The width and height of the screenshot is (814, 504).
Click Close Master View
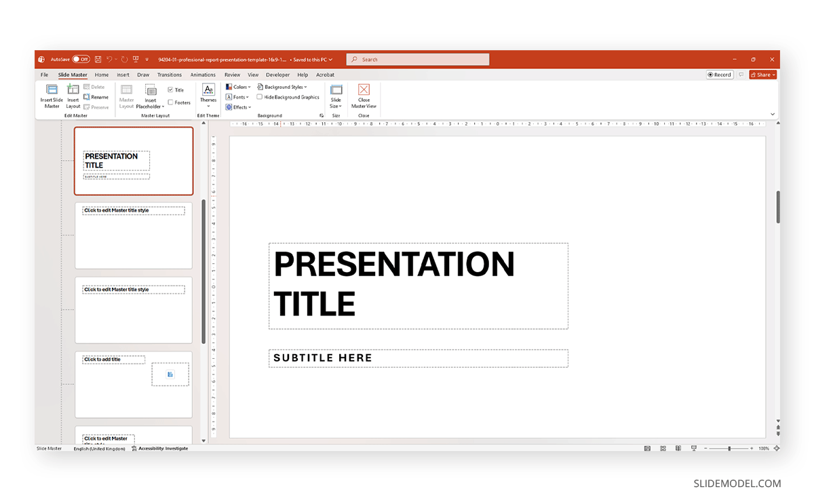(364, 96)
